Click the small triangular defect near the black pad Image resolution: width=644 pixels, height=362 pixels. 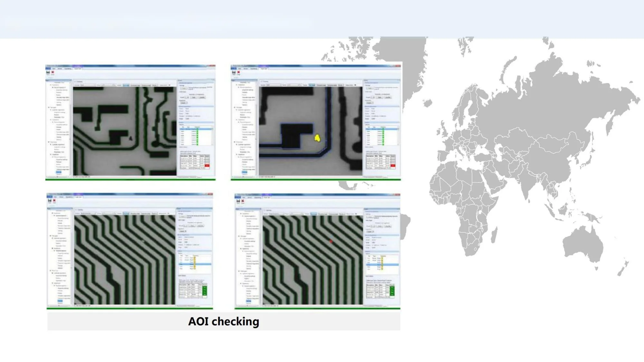click(131, 138)
